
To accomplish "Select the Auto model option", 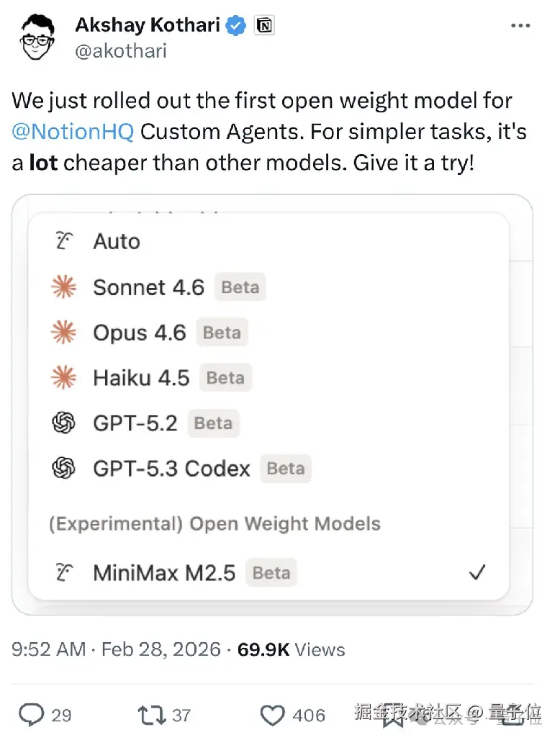I will (117, 241).
